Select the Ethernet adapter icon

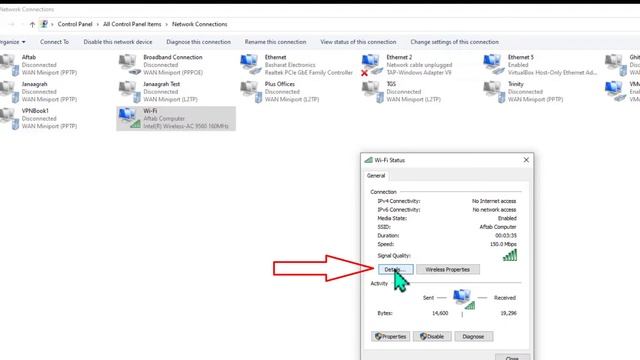(x=251, y=65)
